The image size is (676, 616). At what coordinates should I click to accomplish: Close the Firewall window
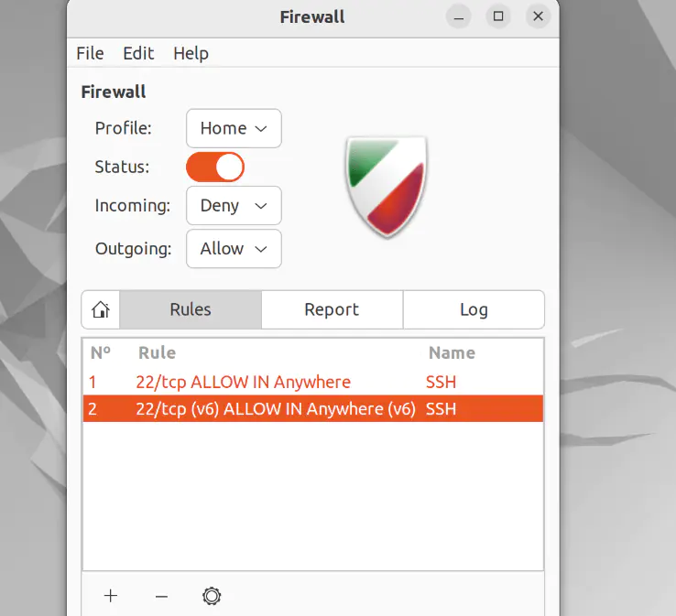pyautogui.click(x=539, y=16)
